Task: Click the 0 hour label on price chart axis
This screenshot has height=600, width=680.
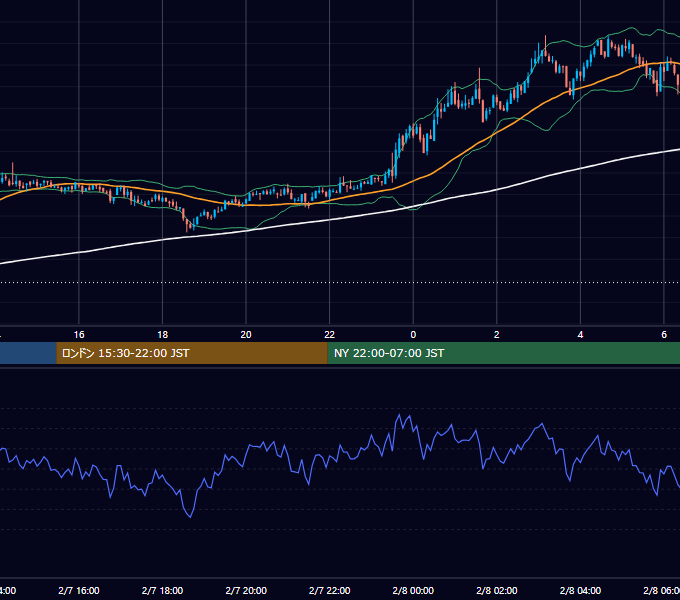Action: point(413,335)
